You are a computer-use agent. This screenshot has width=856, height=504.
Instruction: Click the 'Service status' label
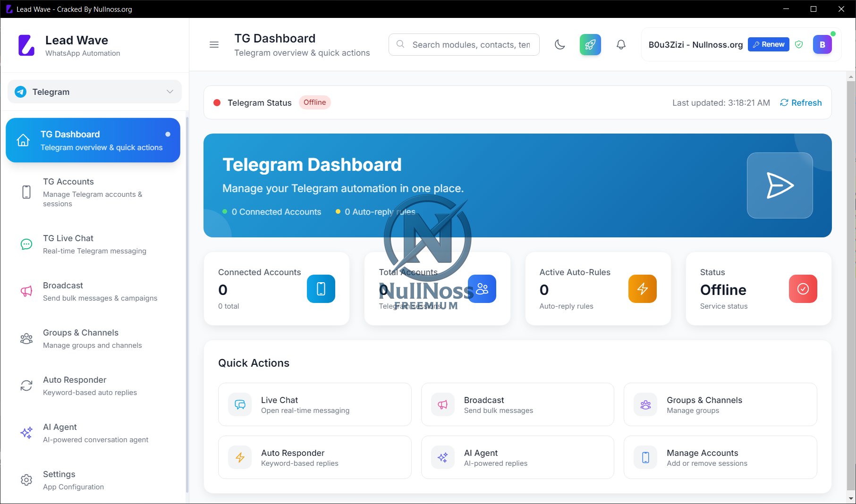[724, 306]
